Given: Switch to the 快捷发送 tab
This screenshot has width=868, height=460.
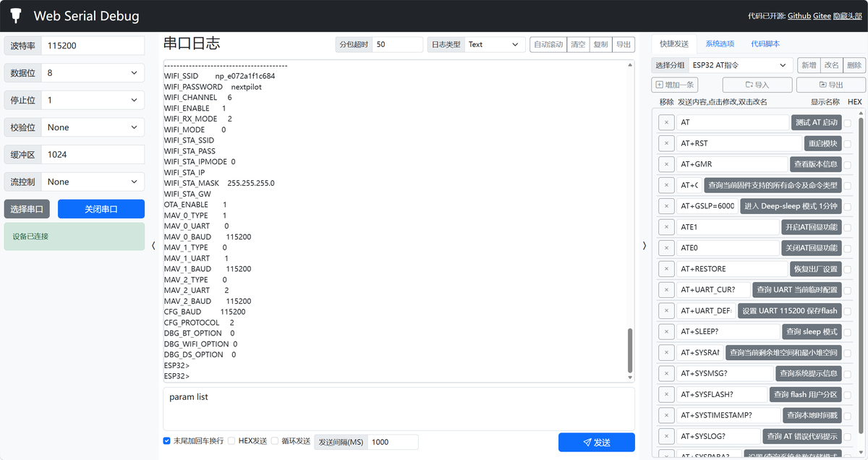Looking at the screenshot, I should click(674, 44).
